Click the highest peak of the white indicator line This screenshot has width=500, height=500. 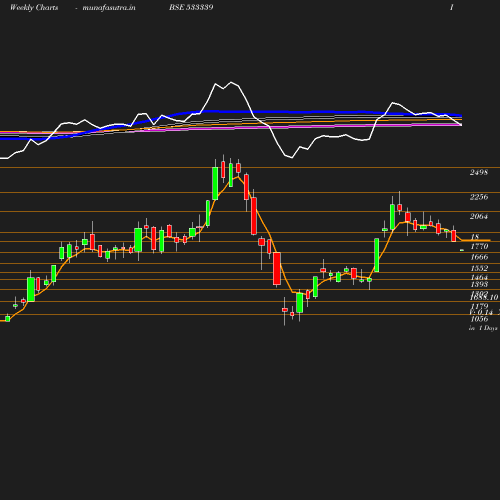click(x=231, y=82)
